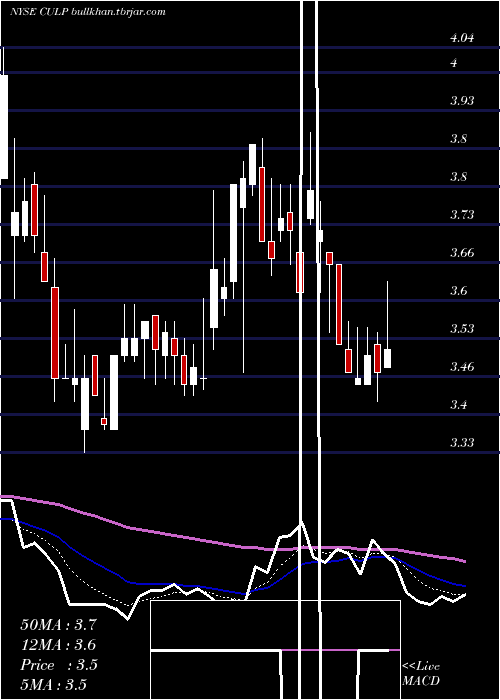Screen dimensions: 500x700
Task: Click the Price : 3.5 legend text
Action: click(59, 665)
